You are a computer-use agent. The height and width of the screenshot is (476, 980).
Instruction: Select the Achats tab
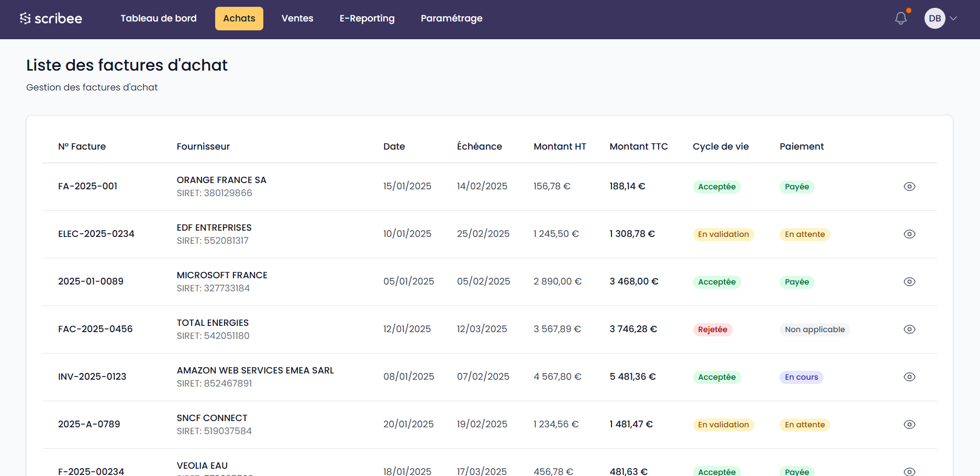[x=239, y=18]
